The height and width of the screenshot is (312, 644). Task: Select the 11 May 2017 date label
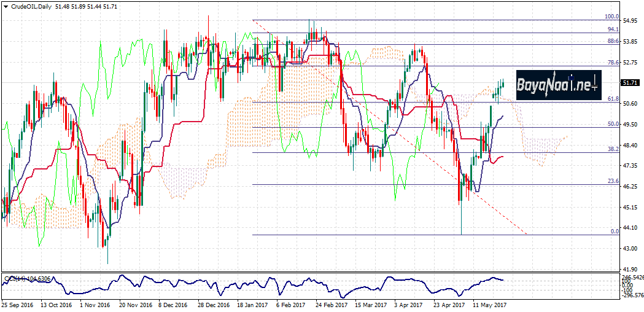489,304
